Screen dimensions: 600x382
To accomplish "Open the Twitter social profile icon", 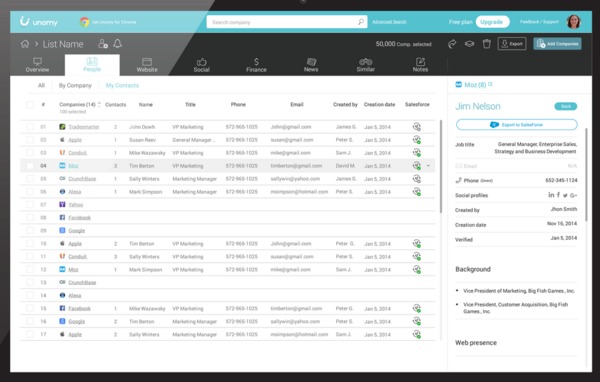I will [565, 195].
